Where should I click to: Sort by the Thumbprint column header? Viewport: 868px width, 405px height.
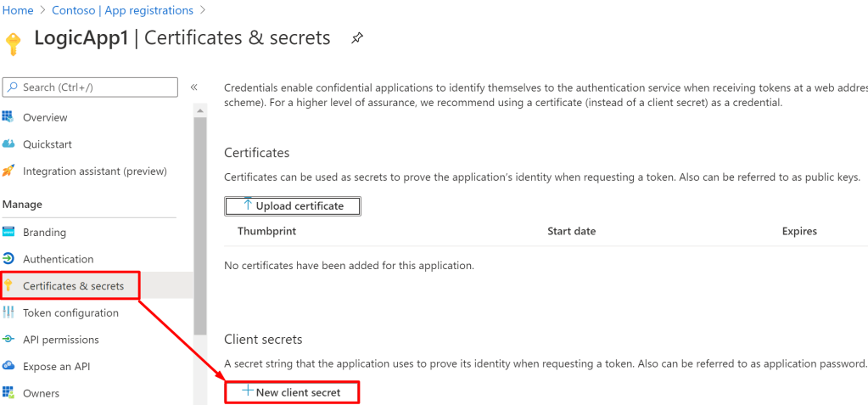[x=266, y=231]
